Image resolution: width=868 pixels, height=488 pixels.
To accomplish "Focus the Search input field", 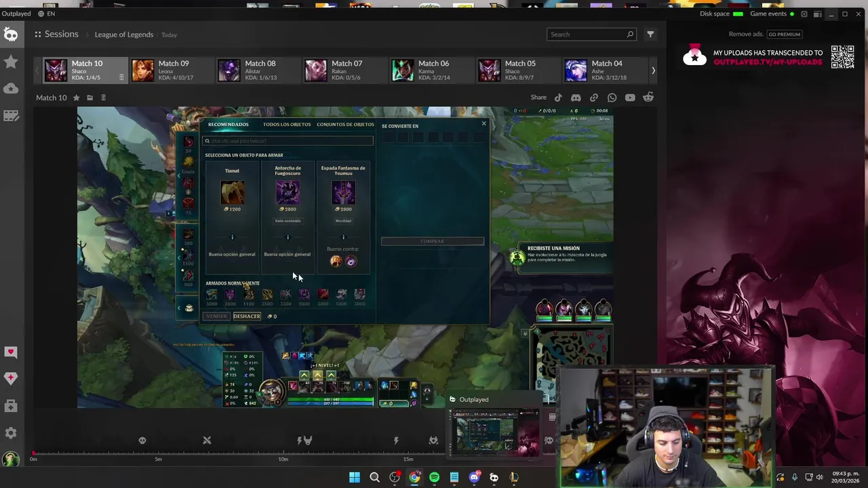I will (x=591, y=34).
